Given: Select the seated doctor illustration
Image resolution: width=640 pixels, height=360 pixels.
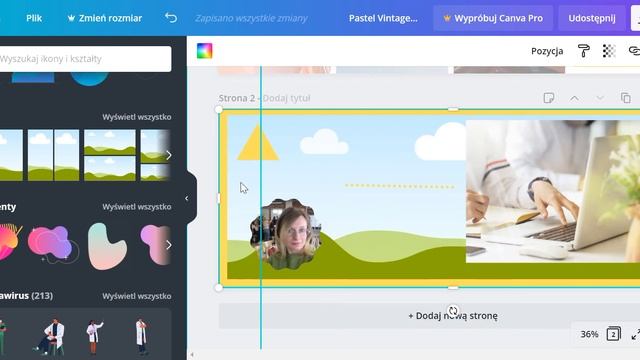Looking at the screenshot, I should 50,337.
